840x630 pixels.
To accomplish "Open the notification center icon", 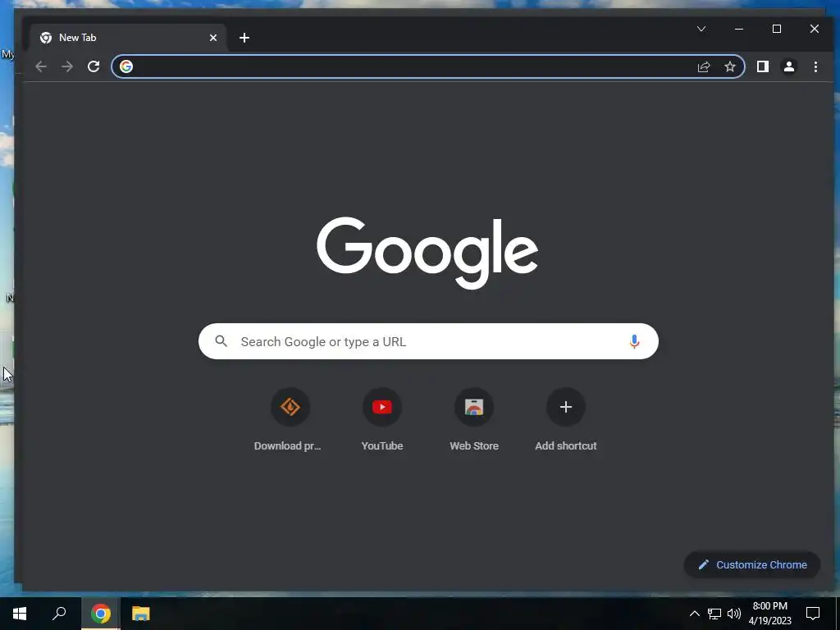I will coord(813,614).
